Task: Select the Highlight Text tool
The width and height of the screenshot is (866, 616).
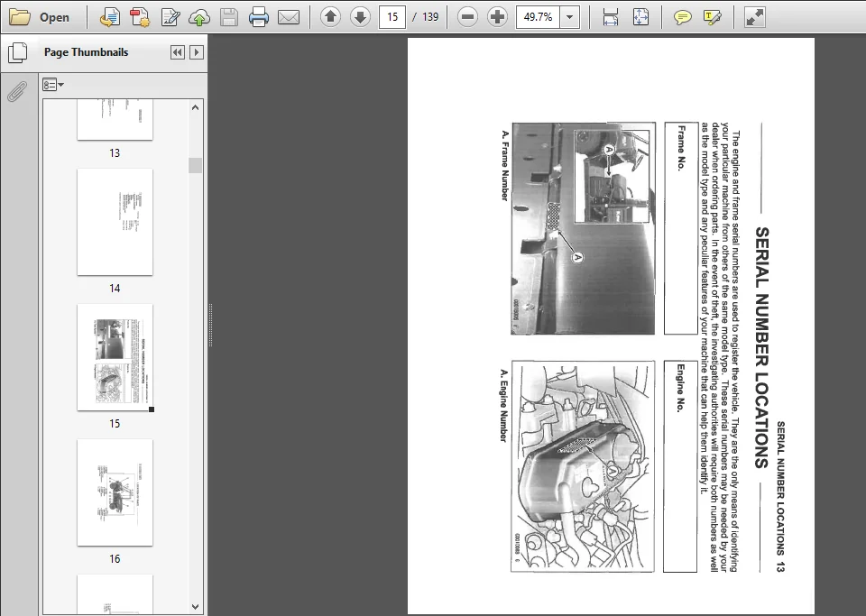Action: tap(712, 17)
